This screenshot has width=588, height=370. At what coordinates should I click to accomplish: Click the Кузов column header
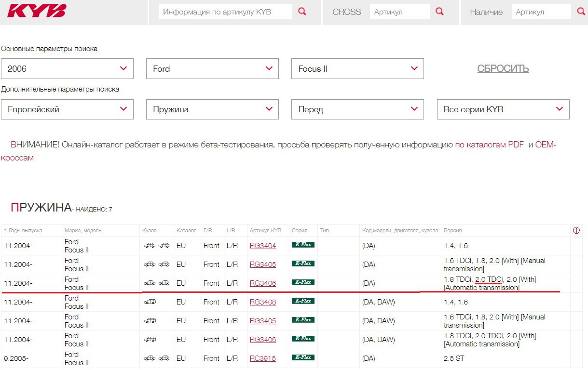click(x=150, y=230)
